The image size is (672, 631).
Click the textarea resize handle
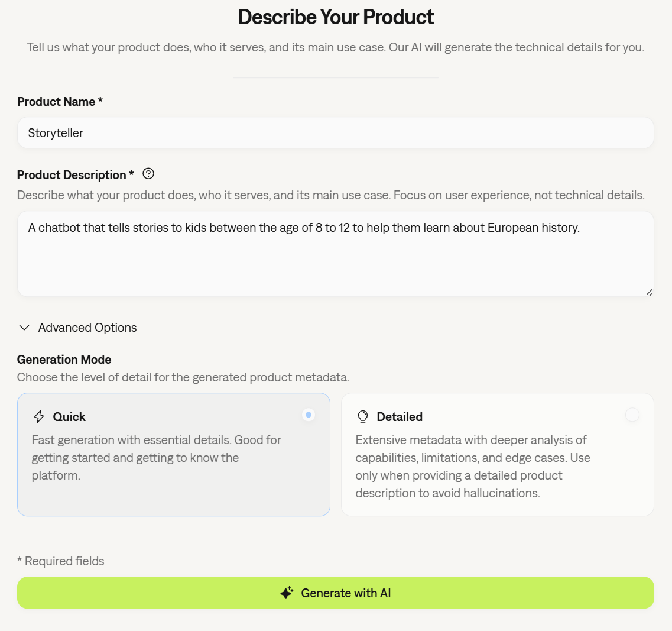tap(649, 291)
